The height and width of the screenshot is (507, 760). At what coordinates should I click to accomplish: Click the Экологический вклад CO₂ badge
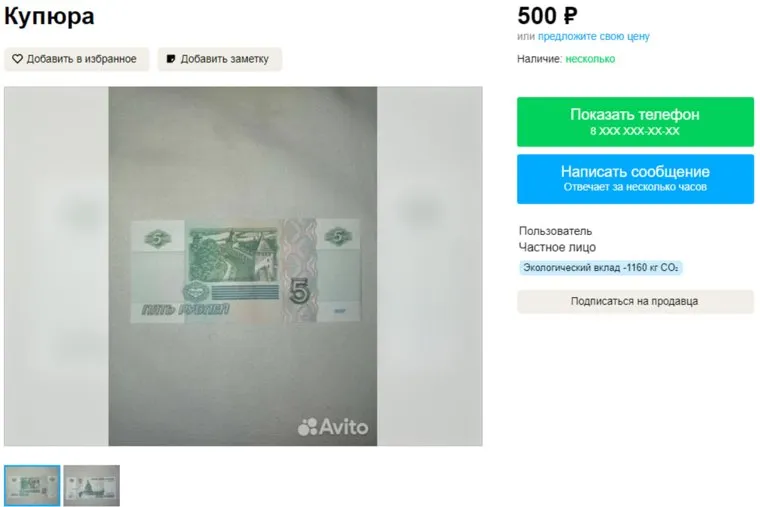point(601,268)
